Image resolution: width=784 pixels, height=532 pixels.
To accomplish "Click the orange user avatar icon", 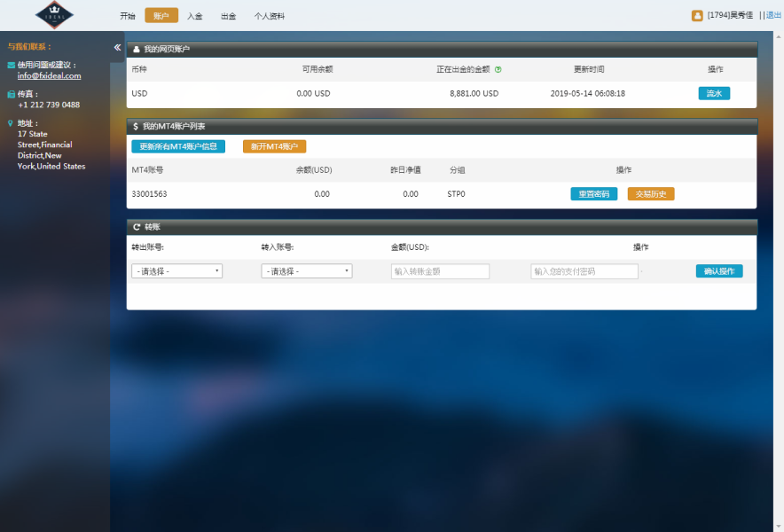I will (697, 15).
